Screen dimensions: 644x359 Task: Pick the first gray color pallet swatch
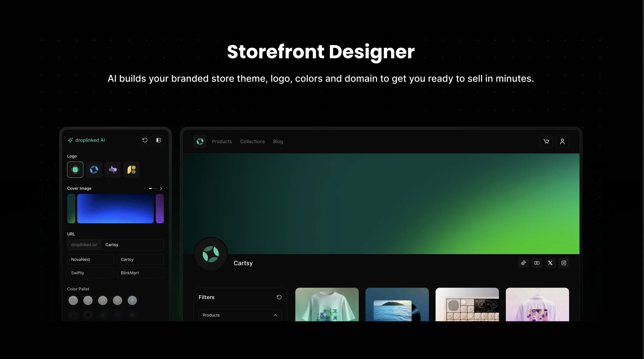click(73, 301)
